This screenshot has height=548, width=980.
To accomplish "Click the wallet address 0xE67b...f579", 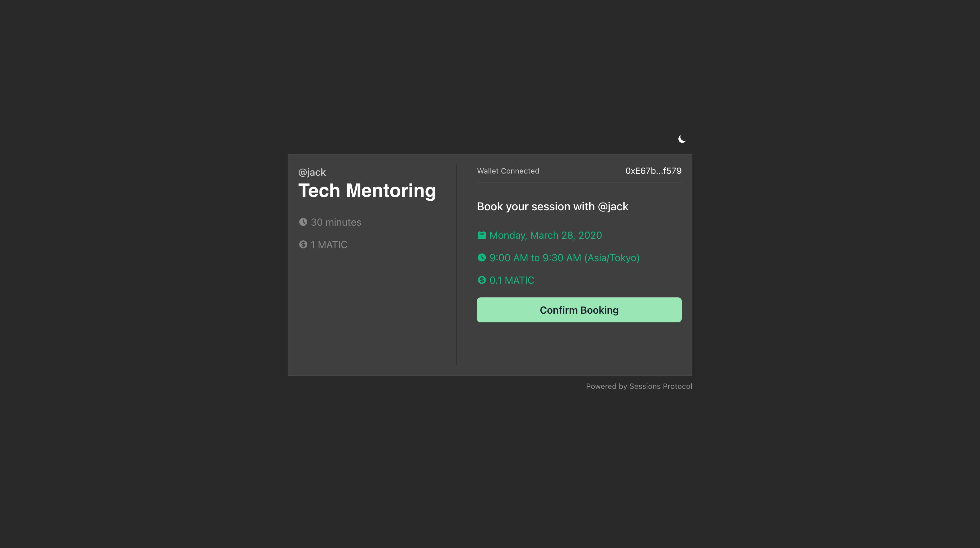I will pos(653,171).
